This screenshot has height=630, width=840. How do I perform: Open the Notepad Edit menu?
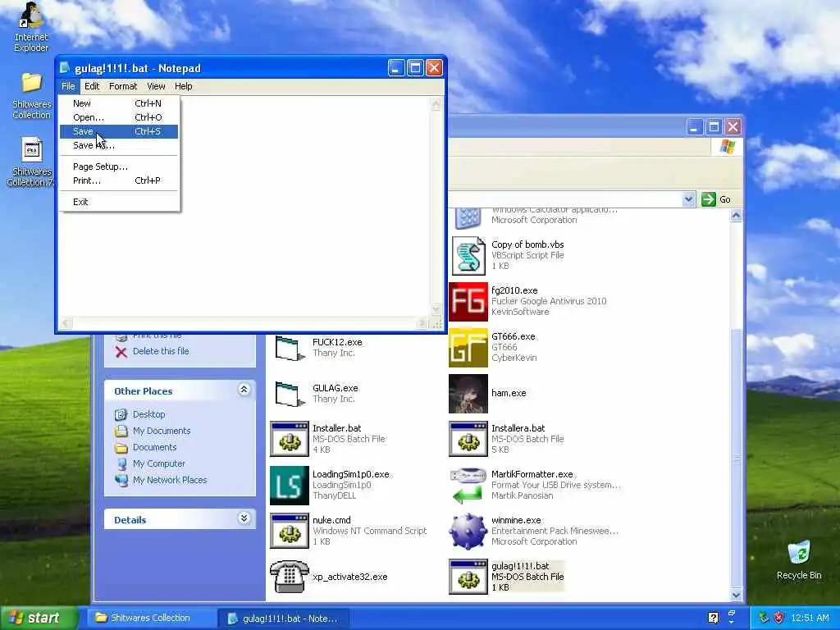coord(92,86)
